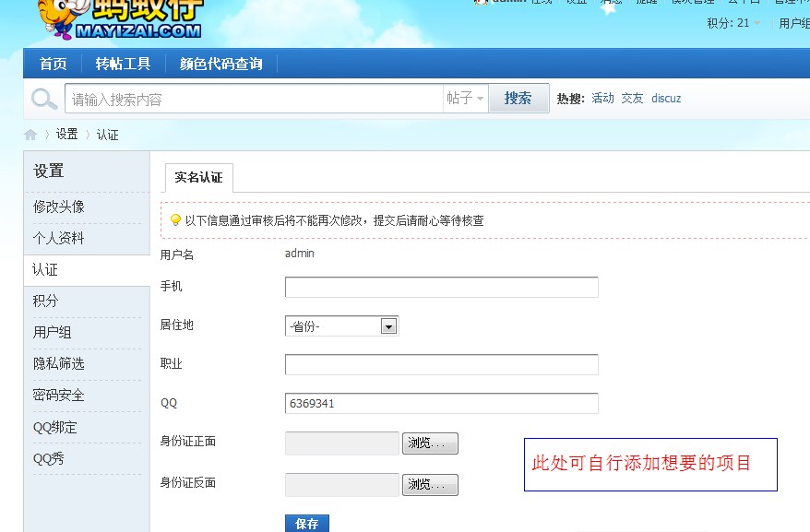The image size is (810, 532).
Task: Open 密码安全 in the settings sidebar
Action: point(58,396)
